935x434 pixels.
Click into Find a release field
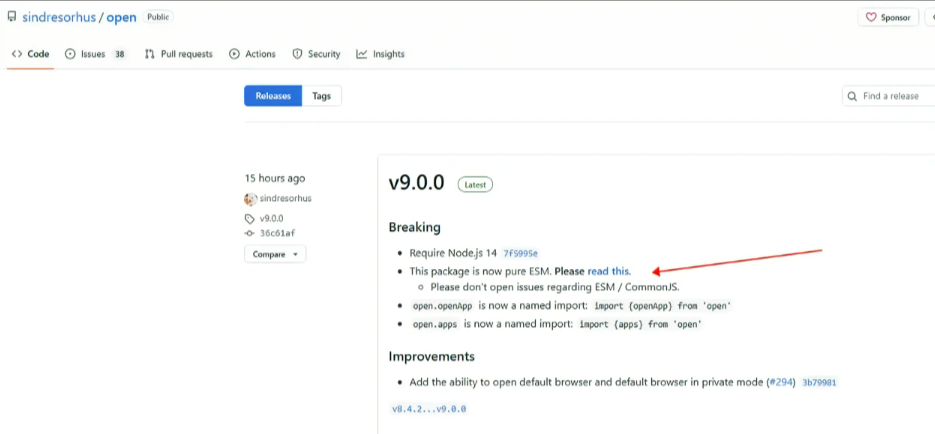888,96
